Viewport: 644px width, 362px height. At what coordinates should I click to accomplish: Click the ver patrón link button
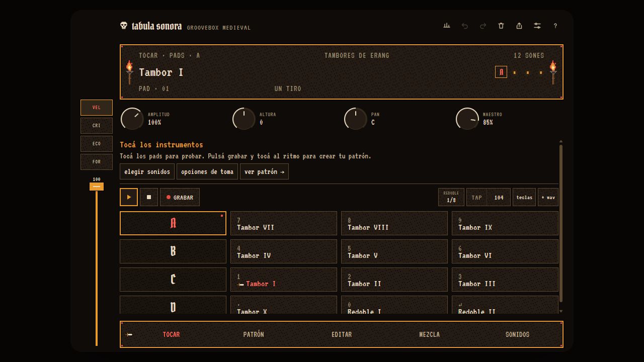pyautogui.click(x=264, y=171)
